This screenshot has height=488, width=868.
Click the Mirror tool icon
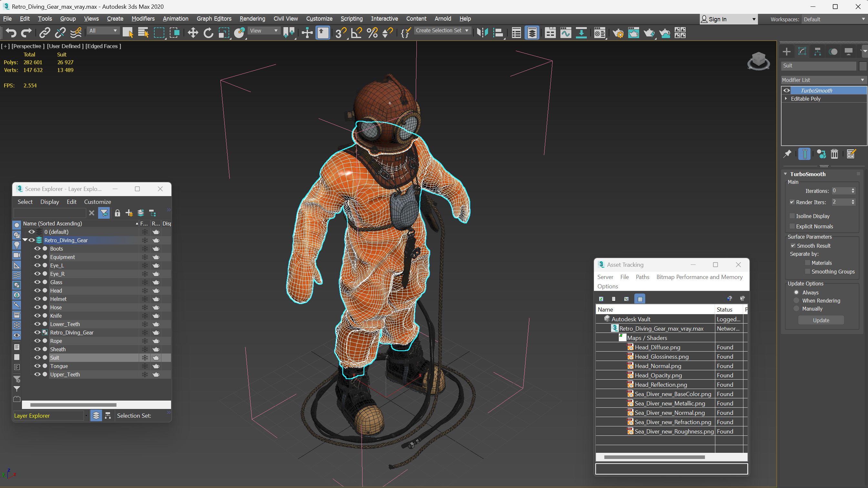(483, 33)
